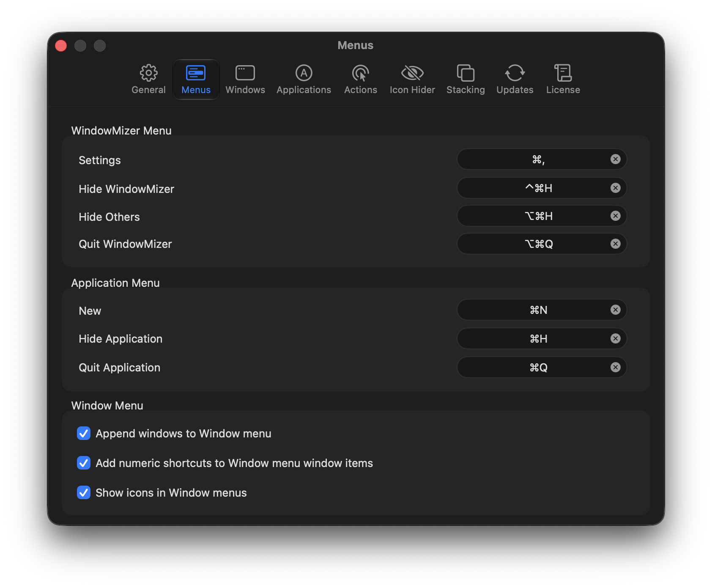
Task: Clear the Quit WindowMizer shortcut
Action: point(616,244)
